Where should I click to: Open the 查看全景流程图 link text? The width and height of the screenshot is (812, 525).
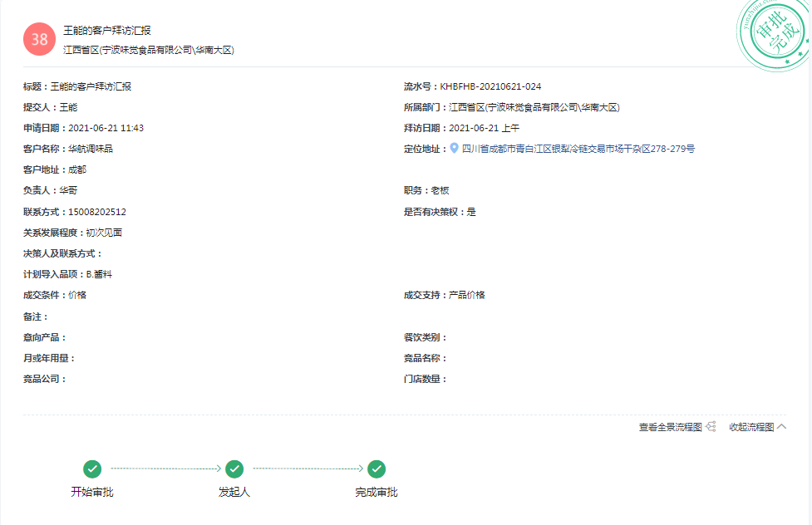click(670, 427)
